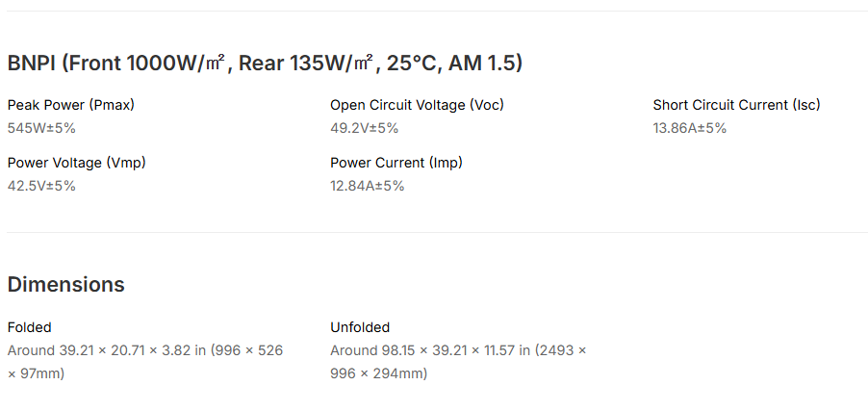Click the Power Current (Imp) label

click(x=396, y=163)
